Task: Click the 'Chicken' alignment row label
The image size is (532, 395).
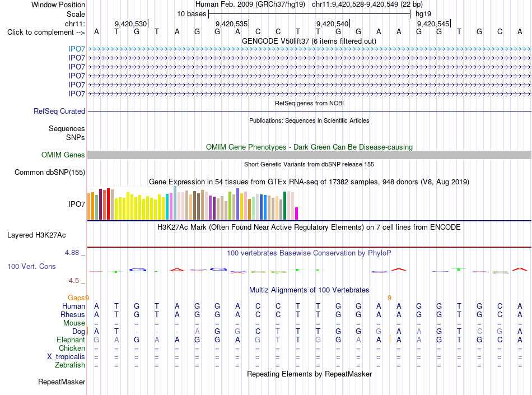Action: (x=72, y=348)
